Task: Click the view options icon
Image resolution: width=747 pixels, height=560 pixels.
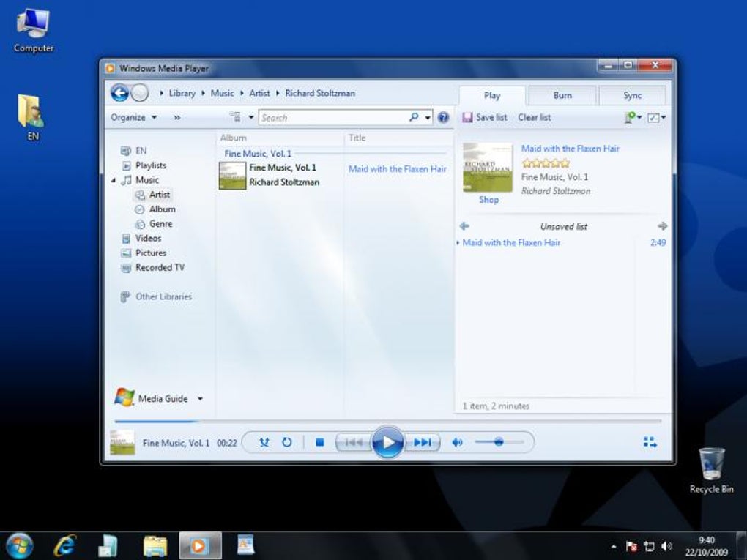Action: click(235, 117)
